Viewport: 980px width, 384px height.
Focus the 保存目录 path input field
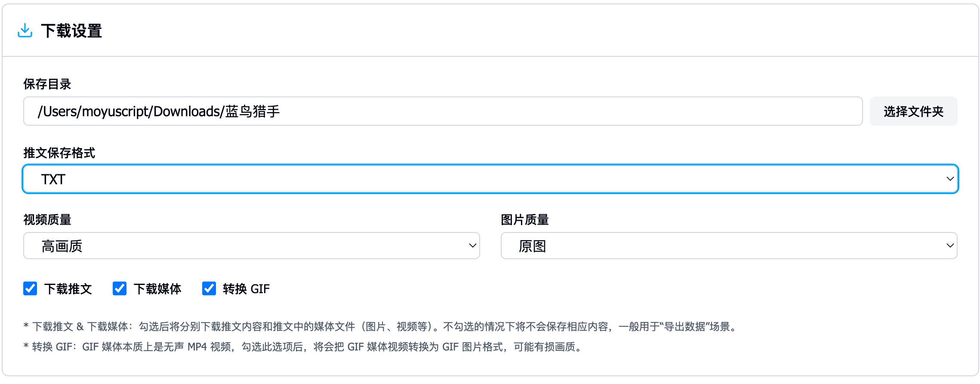click(x=442, y=111)
